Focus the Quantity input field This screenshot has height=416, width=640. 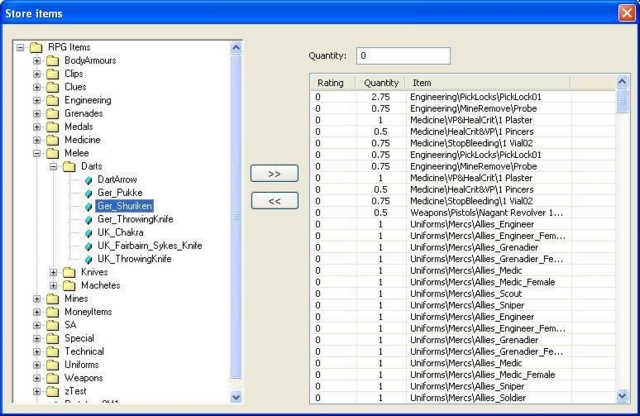pos(403,56)
